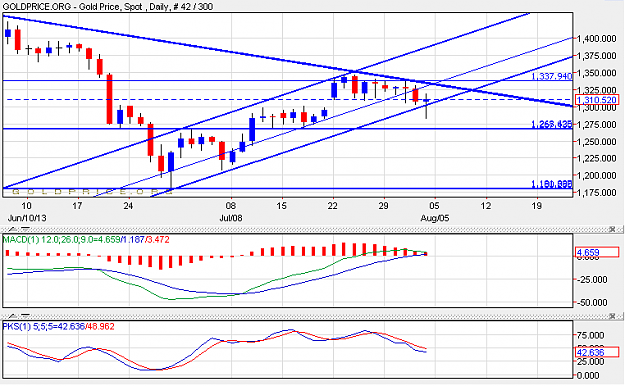Viewport: 625px width, 386px height.
Task: Click the PKS value box 42.636
Action: [597, 353]
